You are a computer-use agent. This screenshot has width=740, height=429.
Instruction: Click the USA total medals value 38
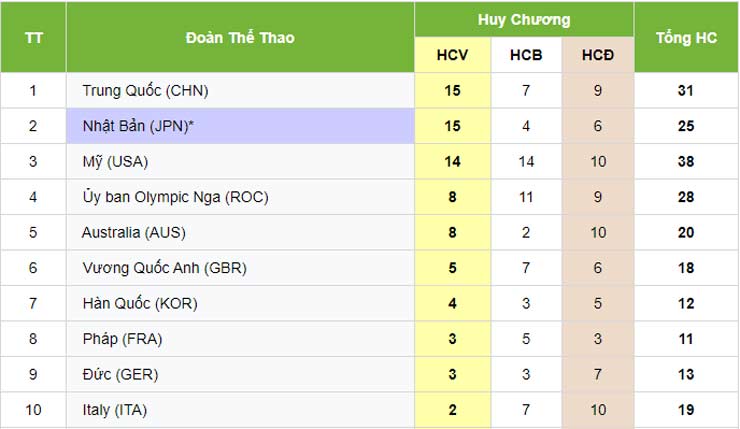pyautogui.click(x=685, y=162)
